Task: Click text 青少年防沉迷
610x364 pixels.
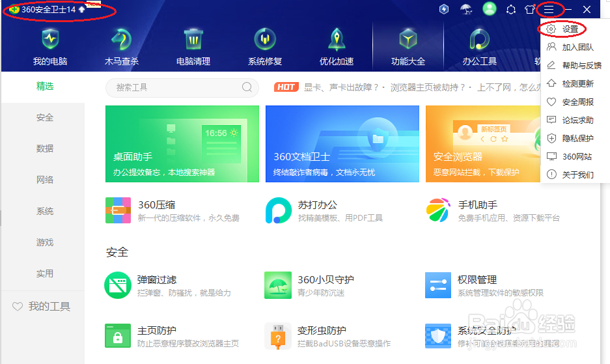Action: point(321,293)
